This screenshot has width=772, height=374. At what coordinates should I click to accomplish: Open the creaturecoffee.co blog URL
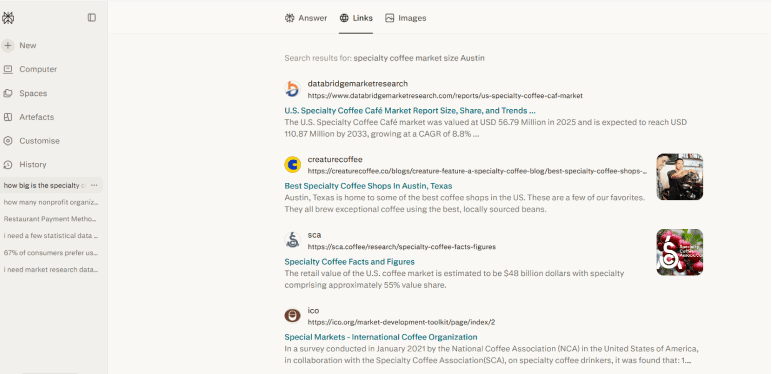(x=478, y=171)
